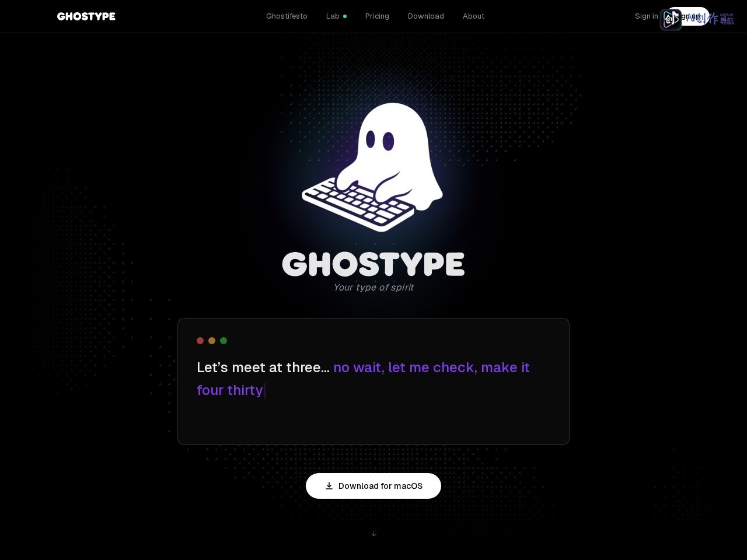
Task: Click the Download for macOS button
Action: point(373,486)
